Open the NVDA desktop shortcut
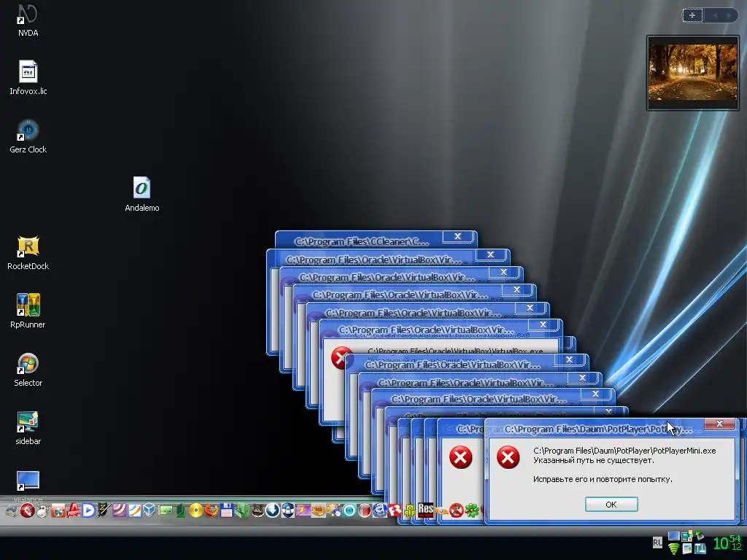The width and height of the screenshot is (747, 560). click(28, 20)
